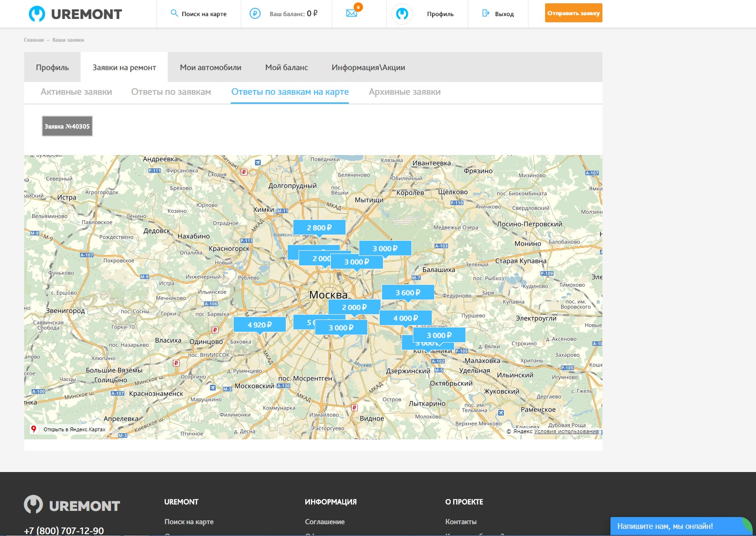This screenshot has width=756, height=536.
Task: Click footer 'Соглашение' link
Action: pyautogui.click(x=325, y=521)
